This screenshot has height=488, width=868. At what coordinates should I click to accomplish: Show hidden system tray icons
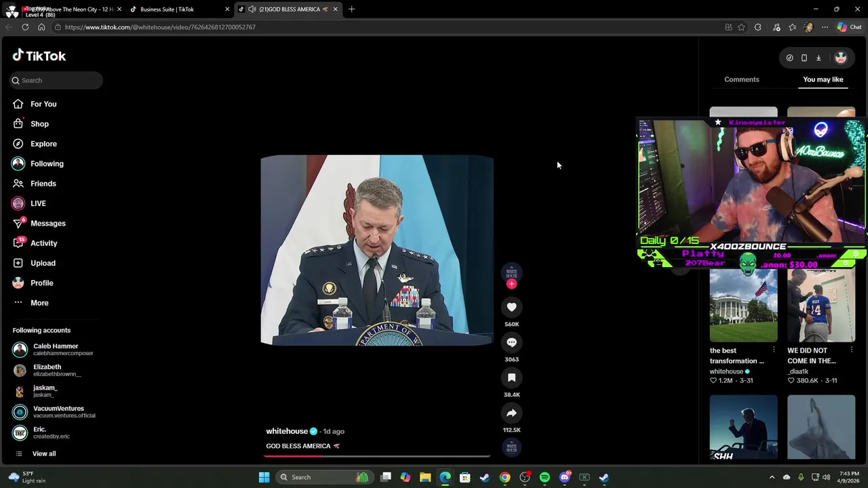tap(772, 477)
